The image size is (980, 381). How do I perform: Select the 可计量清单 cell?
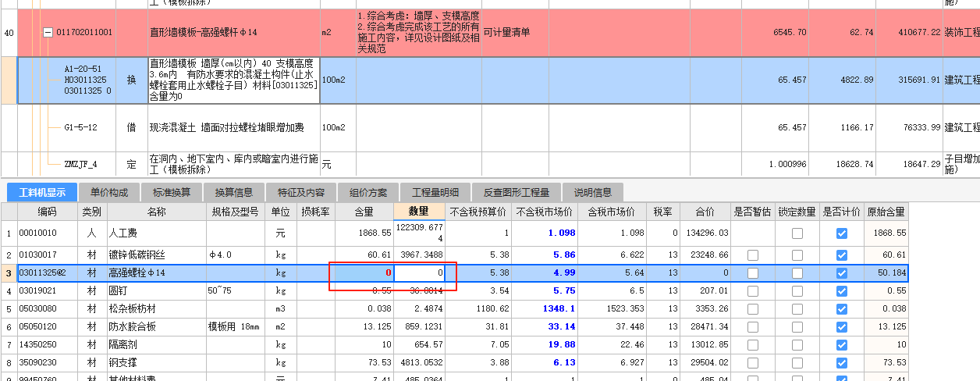click(x=515, y=33)
